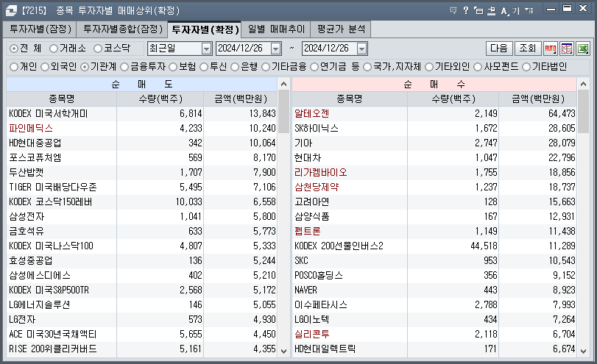
Task: Select the 기관계 investor radio button
Action: tap(85, 67)
